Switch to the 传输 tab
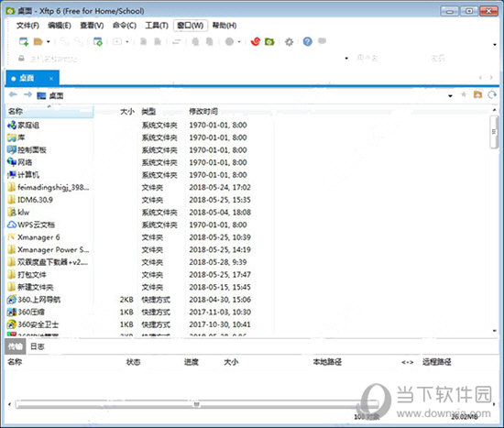Image resolution: width=504 pixels, height=428 pixels. (x=16, y=346)
